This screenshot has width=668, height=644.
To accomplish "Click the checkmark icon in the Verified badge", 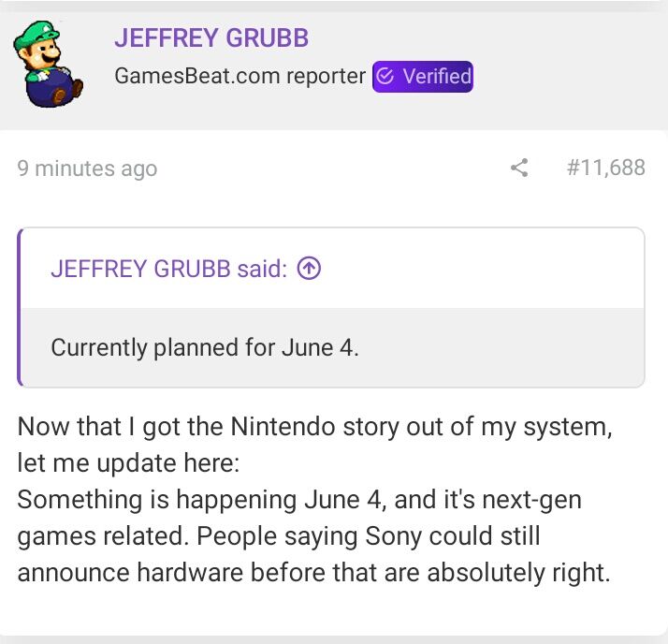I will pyautogui.click(x=386, y=76).
